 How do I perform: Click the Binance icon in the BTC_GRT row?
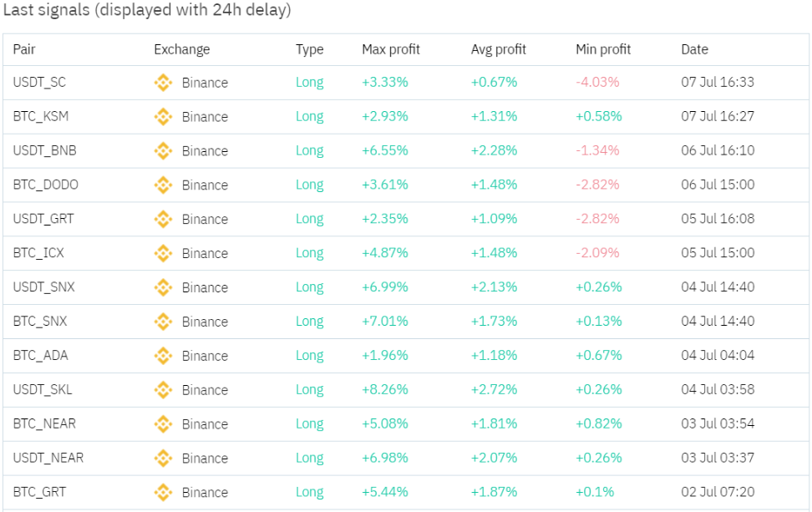(163, 492)
